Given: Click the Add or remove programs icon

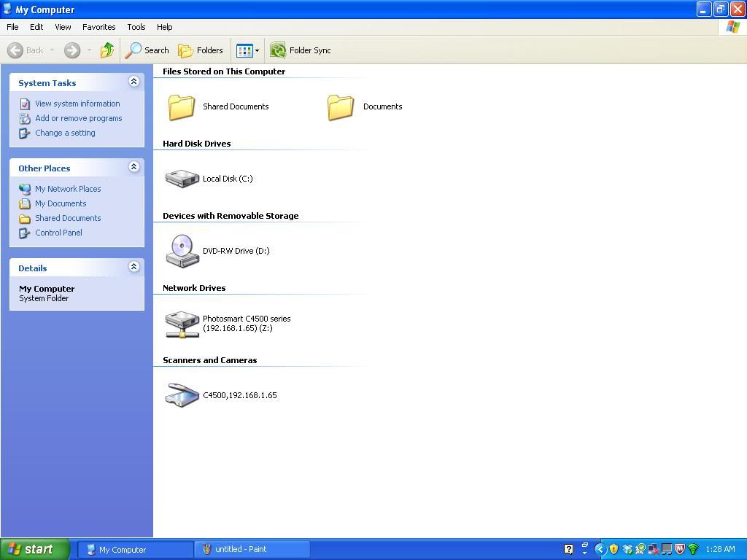Looking at the screenshot, I should point(25,119).
